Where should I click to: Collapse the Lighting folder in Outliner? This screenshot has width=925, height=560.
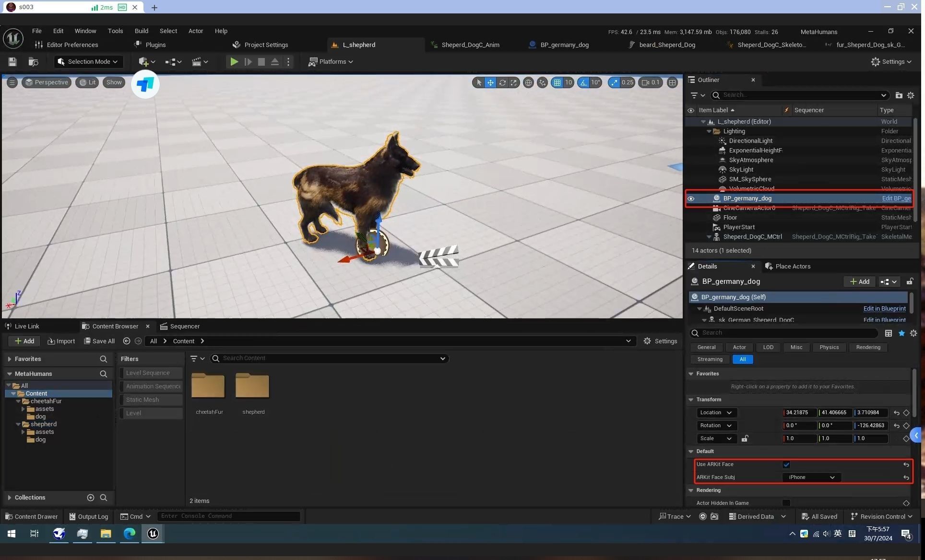(709, 131)
